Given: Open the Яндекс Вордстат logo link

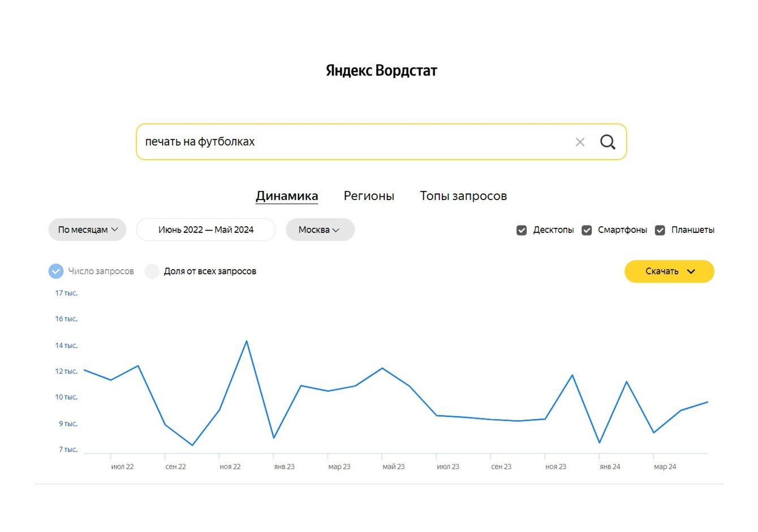Looking at the screenshot, I should (x=381, y=71).
